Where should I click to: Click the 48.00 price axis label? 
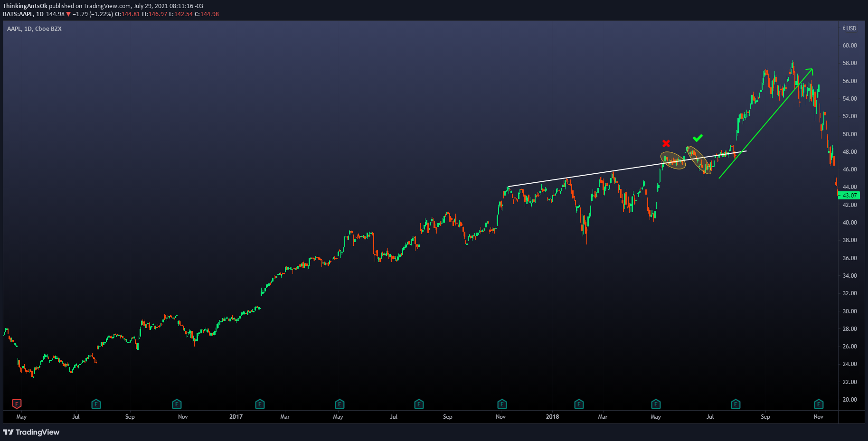coord(849,152)
